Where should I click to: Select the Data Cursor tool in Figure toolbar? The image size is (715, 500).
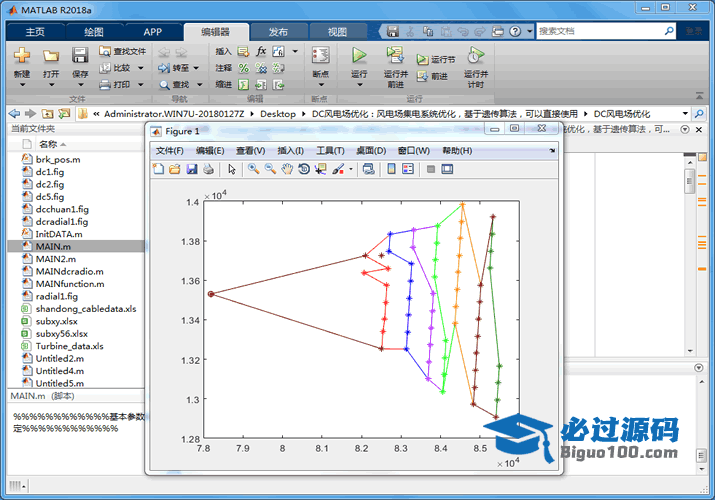tap(320, 169)
